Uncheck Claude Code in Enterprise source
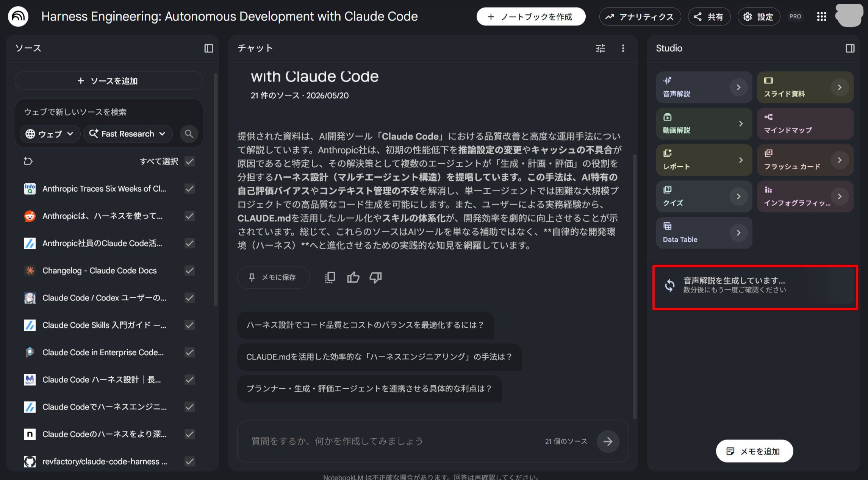Screen dimensions: 868x480 click(x=190, y=352)
